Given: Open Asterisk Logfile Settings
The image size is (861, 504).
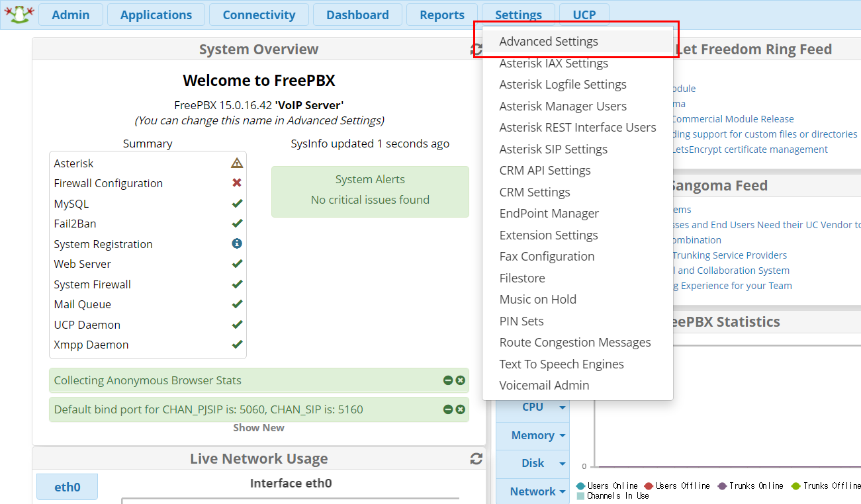Looking at the screenshot, I should [x=578, y=84].
